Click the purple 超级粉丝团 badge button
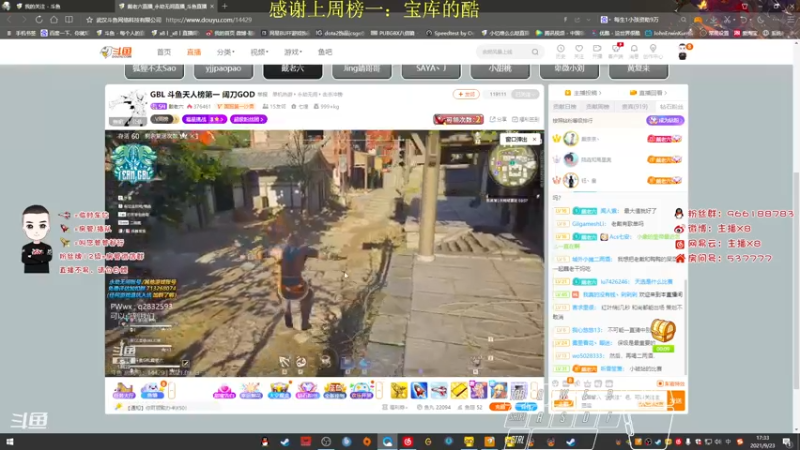 248,119
